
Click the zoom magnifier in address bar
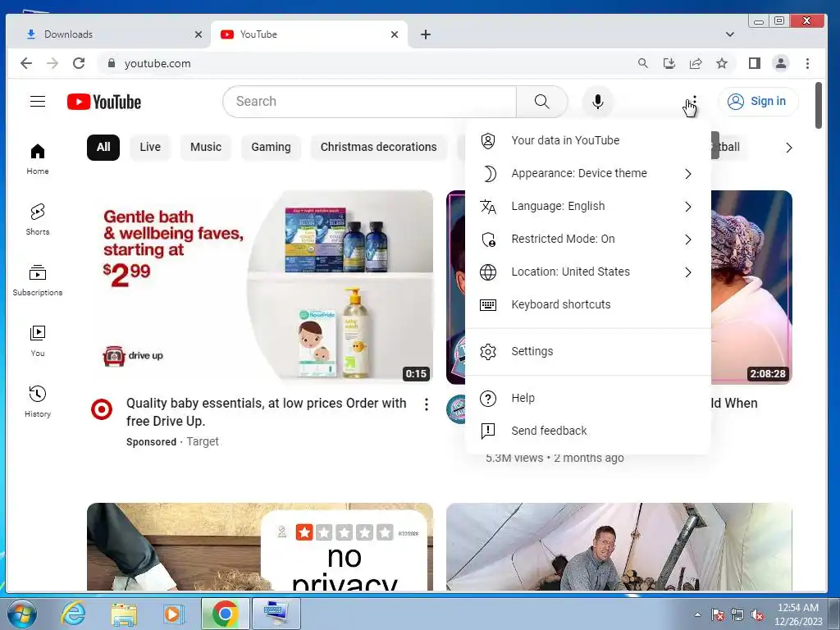pos(643,63)
